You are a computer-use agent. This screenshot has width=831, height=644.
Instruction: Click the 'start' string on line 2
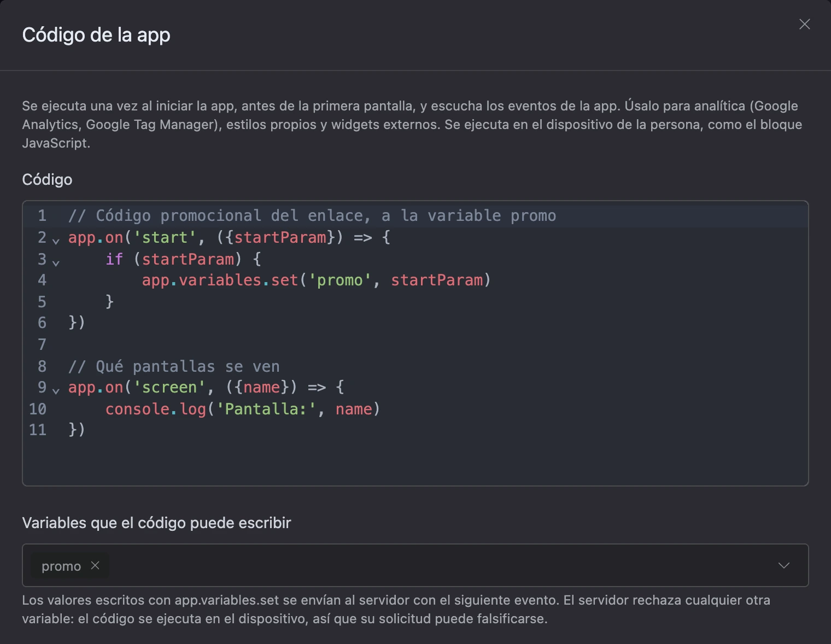(x=165, y=237)
